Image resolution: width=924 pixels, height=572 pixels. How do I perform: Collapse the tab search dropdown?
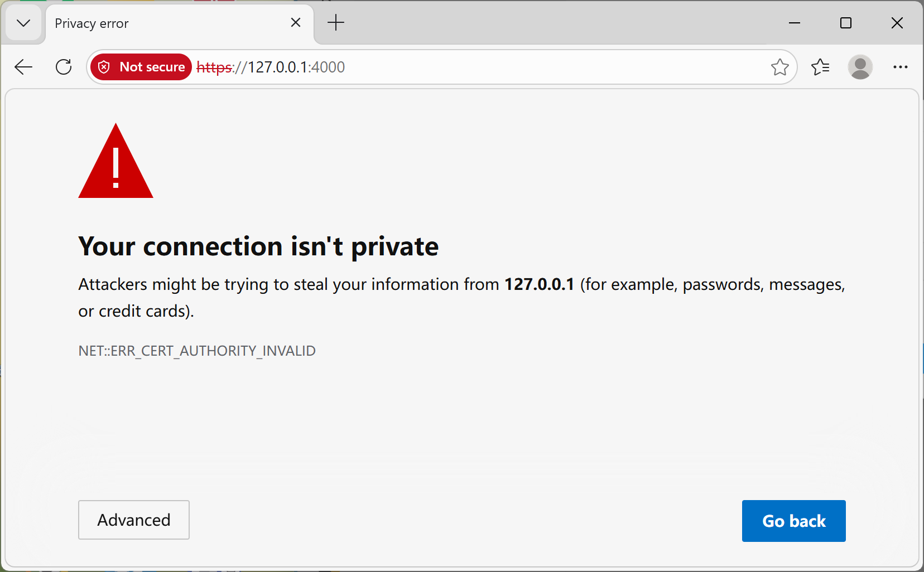coord(23,23)
